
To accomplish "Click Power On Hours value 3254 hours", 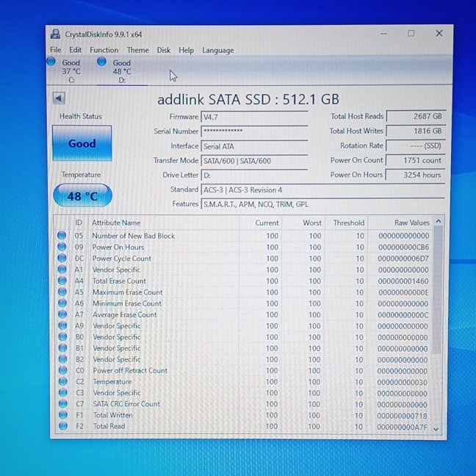I will coord(416,175).
